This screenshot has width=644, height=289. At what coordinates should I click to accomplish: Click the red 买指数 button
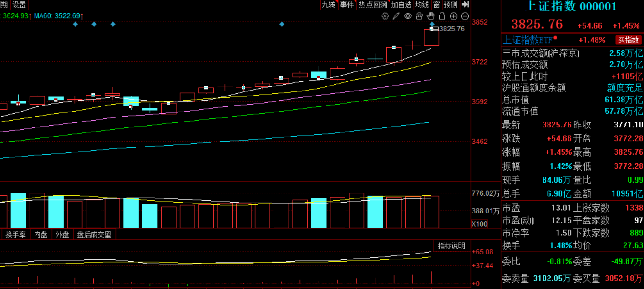(x=629, y=40)
